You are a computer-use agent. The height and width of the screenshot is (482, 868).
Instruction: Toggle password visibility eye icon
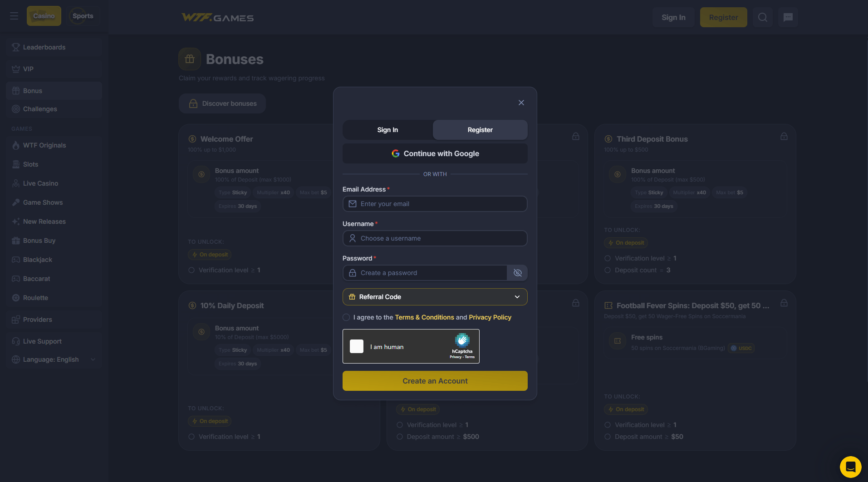517,273
